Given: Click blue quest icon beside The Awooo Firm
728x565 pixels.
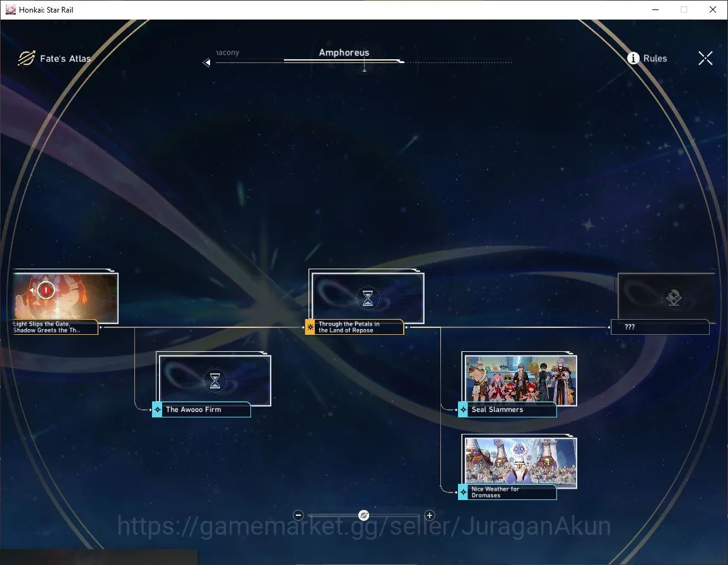Looking at the screenshot, I should (157, 409).
